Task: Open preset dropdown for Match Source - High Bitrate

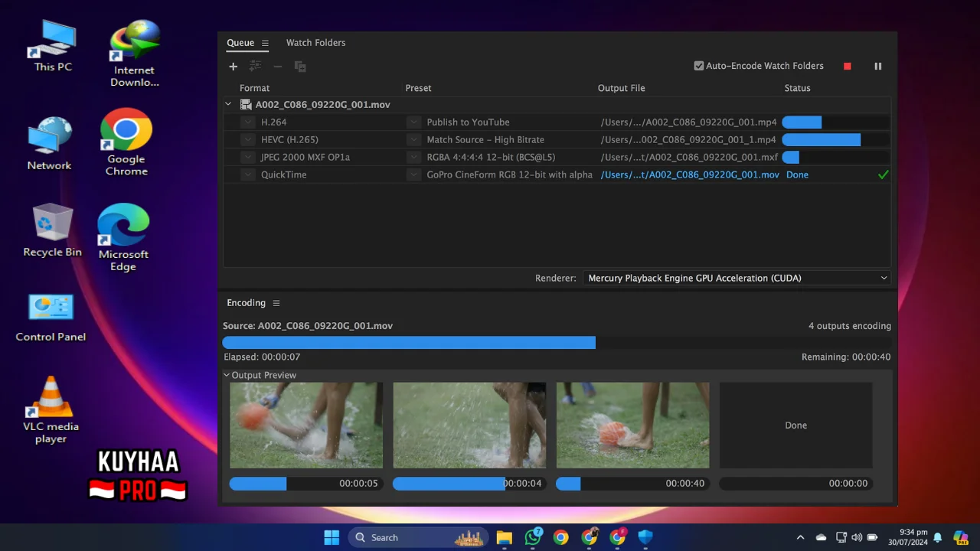Action: click(x=413, y=140)
